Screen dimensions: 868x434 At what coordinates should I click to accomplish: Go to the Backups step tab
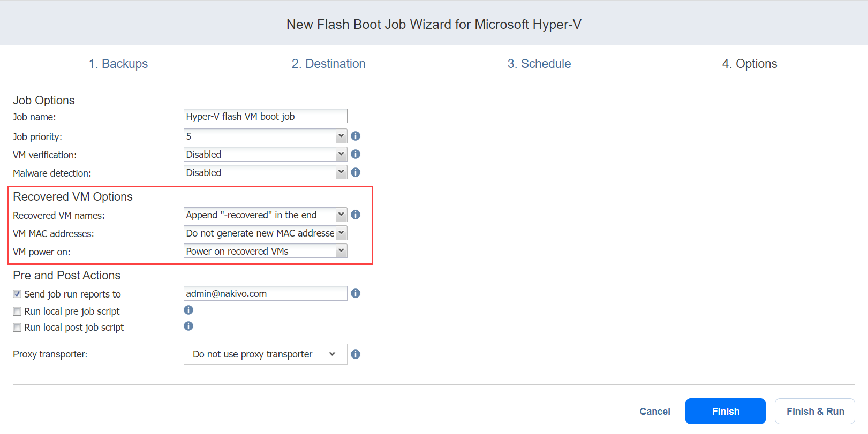(118, 64)
